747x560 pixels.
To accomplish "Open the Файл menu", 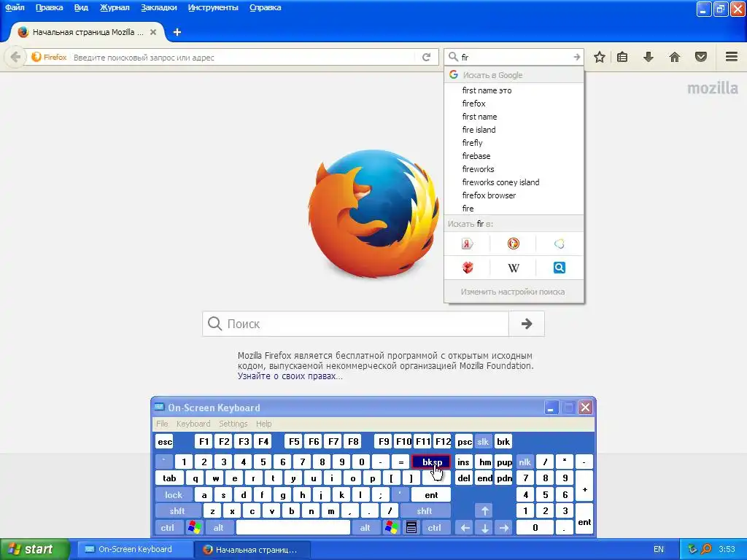I will [15, 7].
